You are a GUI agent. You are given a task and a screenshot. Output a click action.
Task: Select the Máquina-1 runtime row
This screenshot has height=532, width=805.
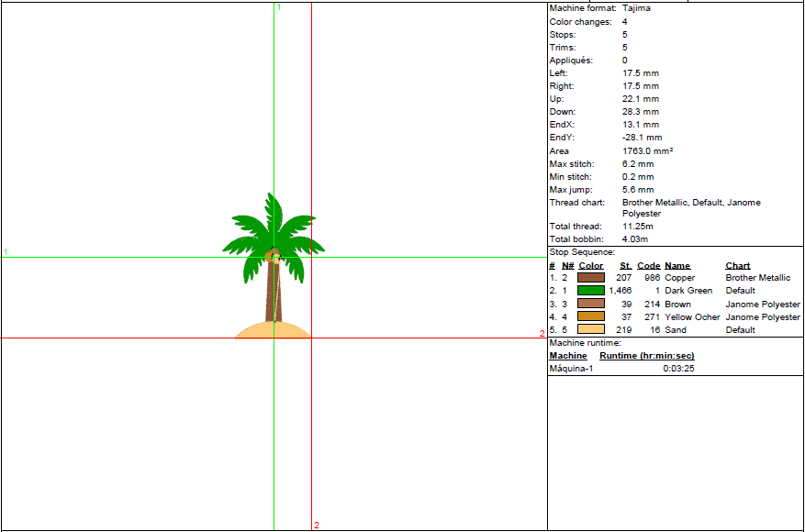(x=571, y=369)
